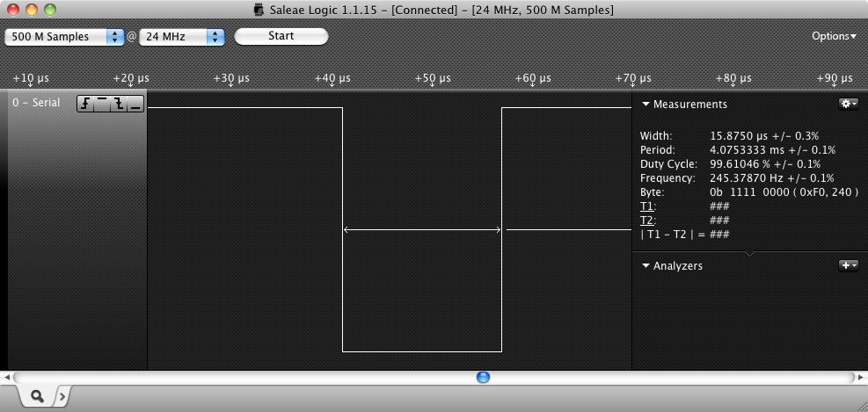
Task: Collapse the Measurements panel
Action: 646,104
